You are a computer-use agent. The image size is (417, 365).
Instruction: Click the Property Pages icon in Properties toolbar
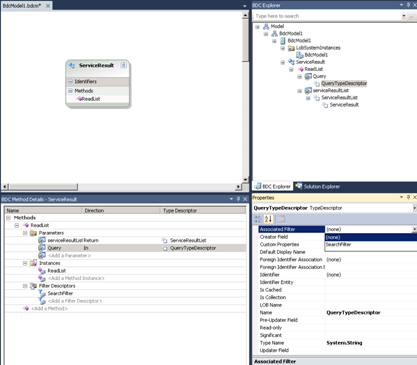[x=281, y=219]
